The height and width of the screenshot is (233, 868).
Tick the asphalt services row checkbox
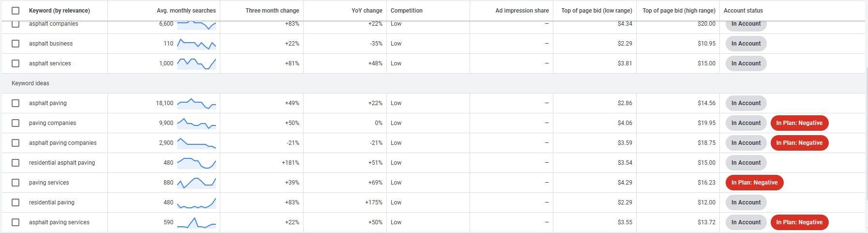[x=15, y=63]
